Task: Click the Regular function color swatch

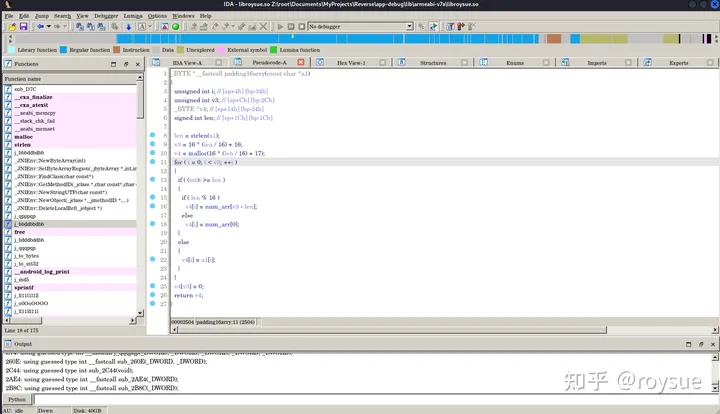Action: click(x=63, y=48)
